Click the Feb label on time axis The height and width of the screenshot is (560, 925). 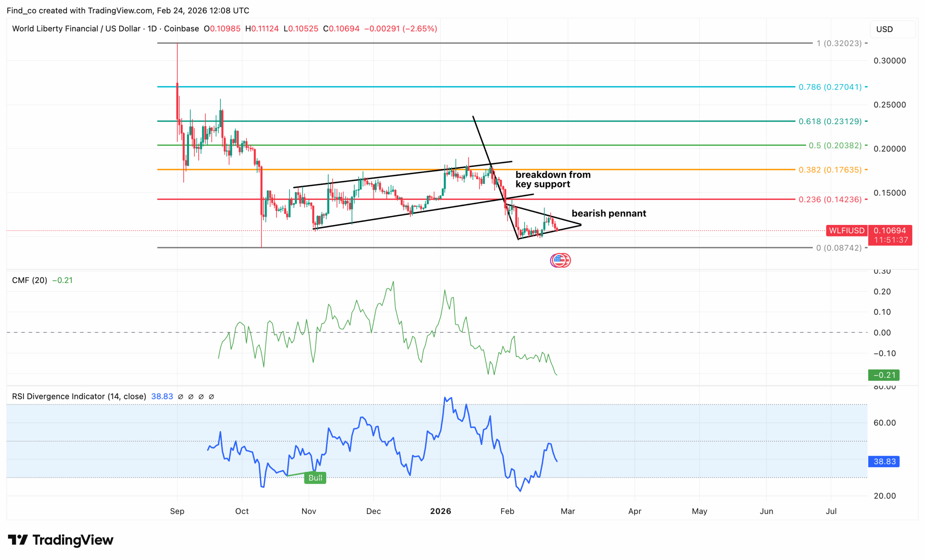pos(507,511)
